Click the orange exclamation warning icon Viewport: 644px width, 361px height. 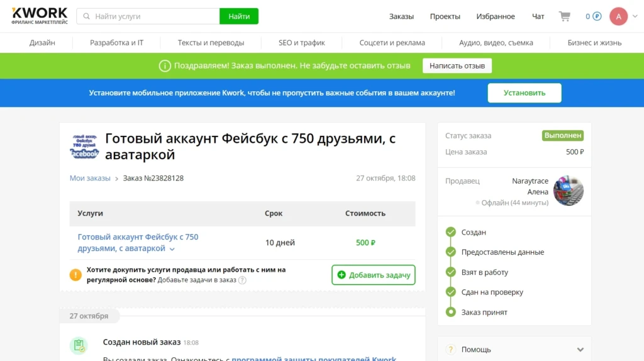click(x=75, y=275)
